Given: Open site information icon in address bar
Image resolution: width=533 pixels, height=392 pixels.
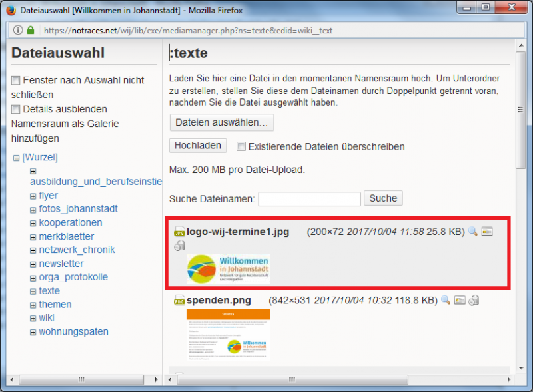Looking at the screenshot, I should 18,30.
